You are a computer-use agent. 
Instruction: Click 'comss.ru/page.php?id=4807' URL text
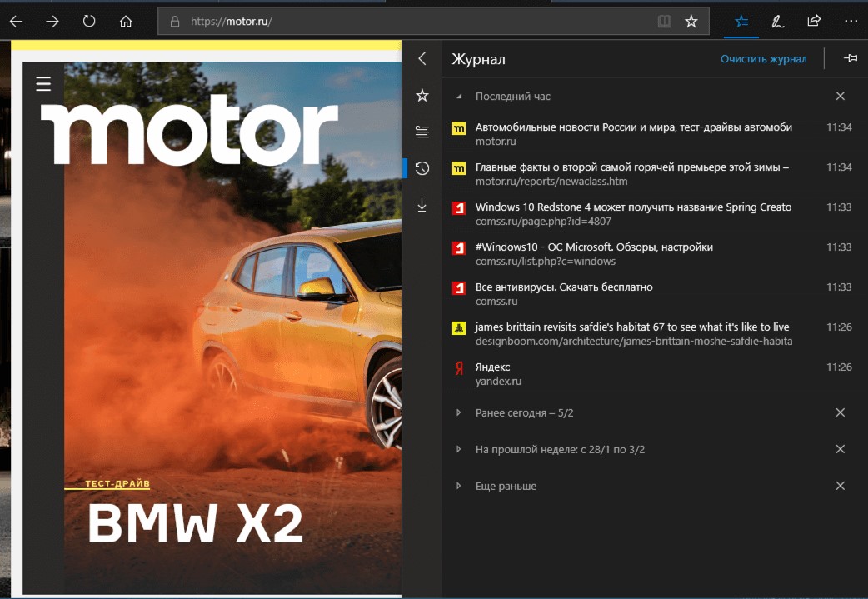[543, 222]
